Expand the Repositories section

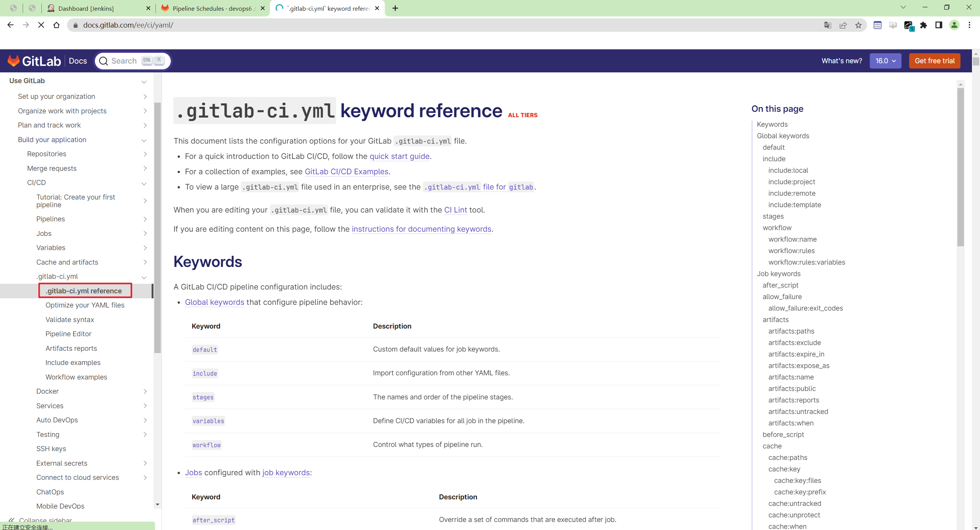tap(145, 154)
